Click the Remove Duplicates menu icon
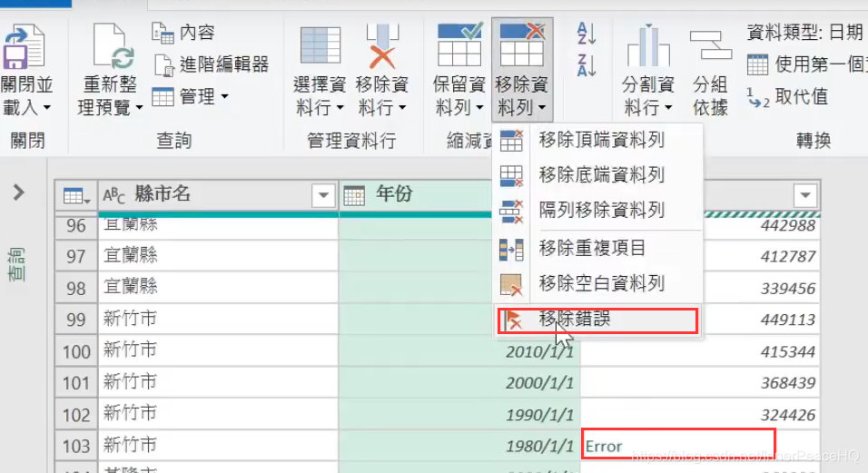Viewport: 868px width, 473px height. click(x=511, y=250)
